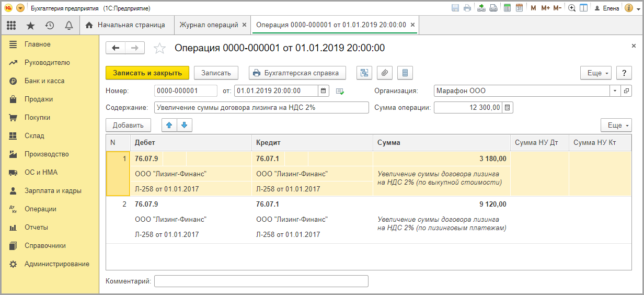Open the History clock icon
This screenshot has height=295, width=644.
click(50, 25)
